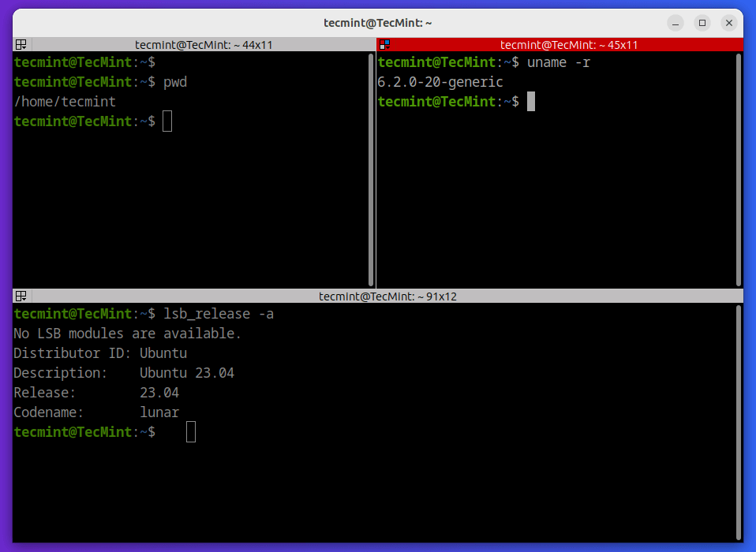Close the Terminator window
Viewport: 756px width, 552px height.
click(x=729, y=23)
